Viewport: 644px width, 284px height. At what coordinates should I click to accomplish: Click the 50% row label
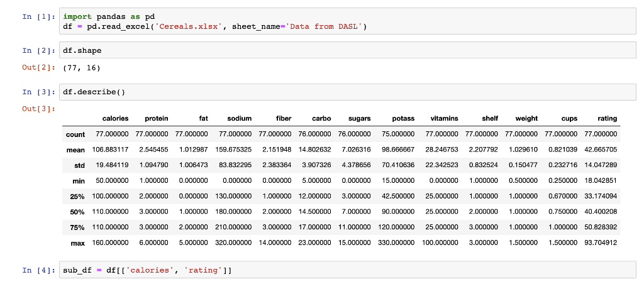(x=77, y=212)
